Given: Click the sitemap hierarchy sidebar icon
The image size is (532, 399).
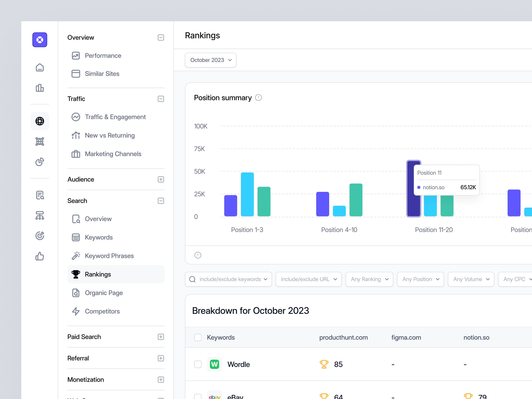Looking at the screenshot, I should pos(40,215).
